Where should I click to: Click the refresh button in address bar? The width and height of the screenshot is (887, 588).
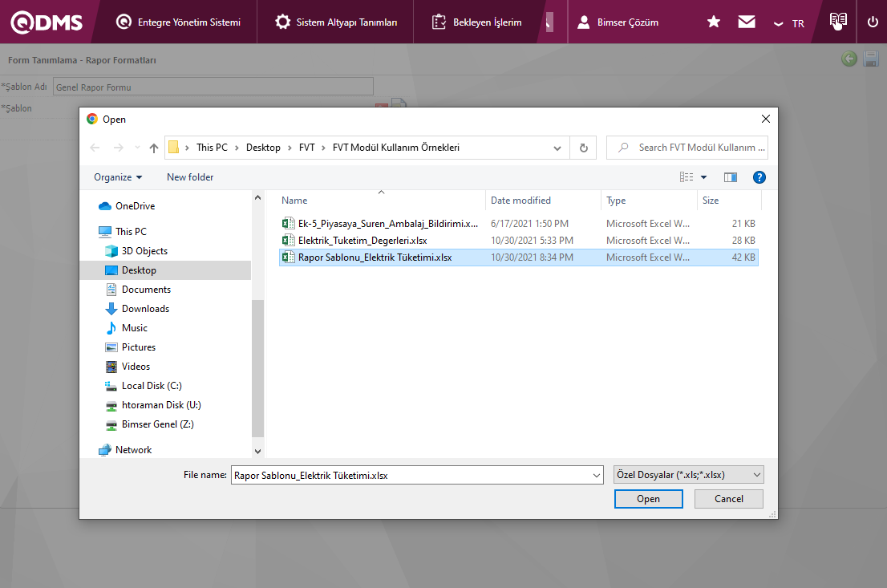tap(583, 148)
